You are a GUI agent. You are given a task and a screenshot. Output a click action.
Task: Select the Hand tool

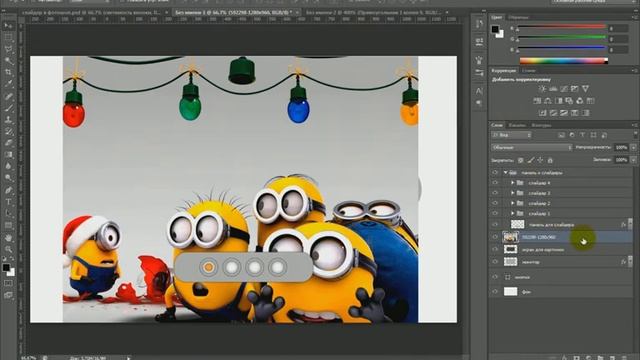click(8, 237)
